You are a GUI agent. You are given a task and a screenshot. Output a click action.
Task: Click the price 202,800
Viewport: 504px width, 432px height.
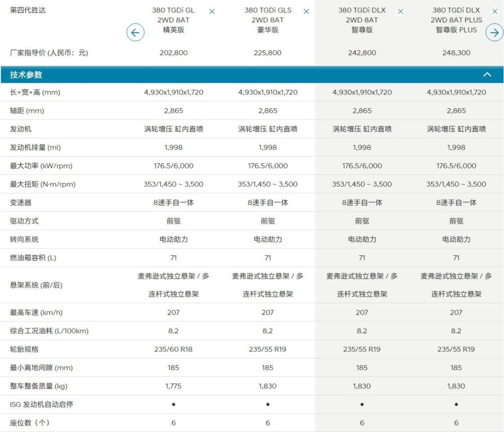173,53
